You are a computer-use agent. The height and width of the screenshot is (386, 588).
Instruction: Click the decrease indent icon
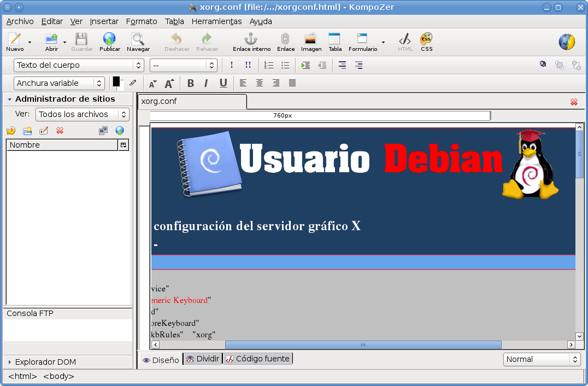[322, 65]
